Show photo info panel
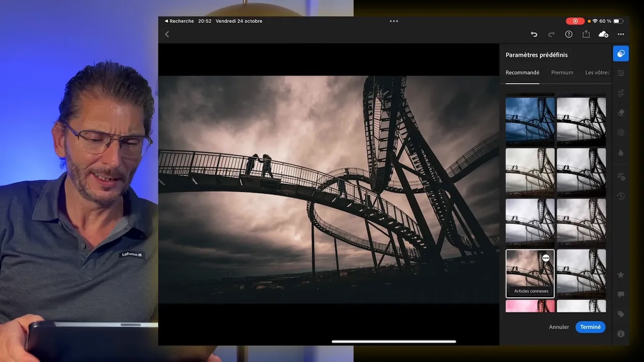Image resolution: width=644 pixels, height=362 pixels. [621, 334]
